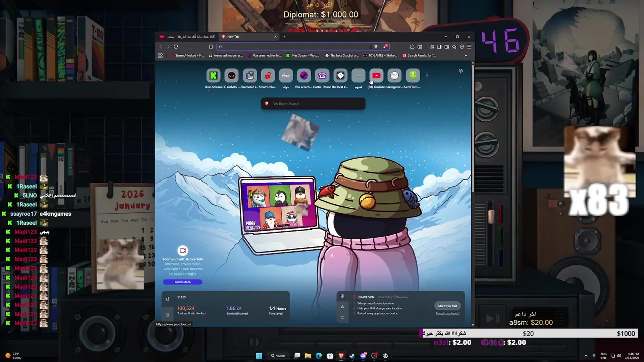Select the news tab below Stats icon
644x362 pixels.
point(167,315)
